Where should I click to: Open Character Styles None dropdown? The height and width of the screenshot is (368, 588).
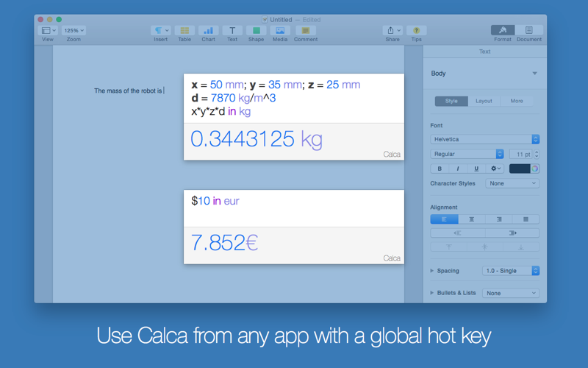coord(512,183)
